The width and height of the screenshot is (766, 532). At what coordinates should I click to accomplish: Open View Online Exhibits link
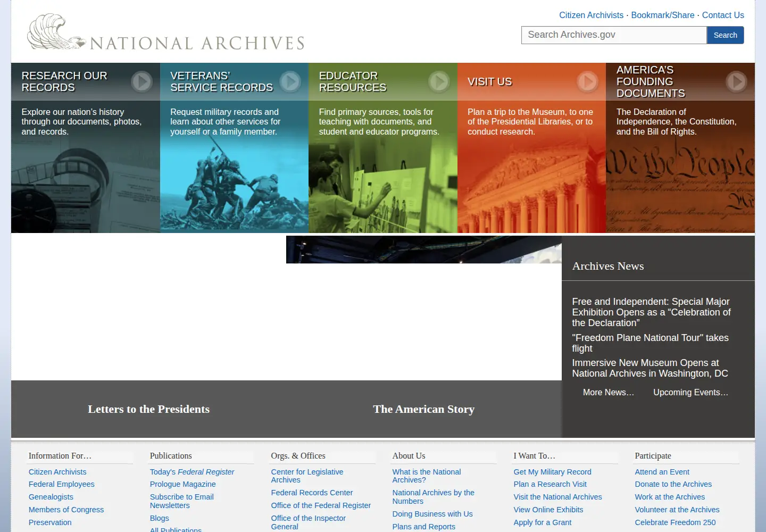[x=548, y=510]
